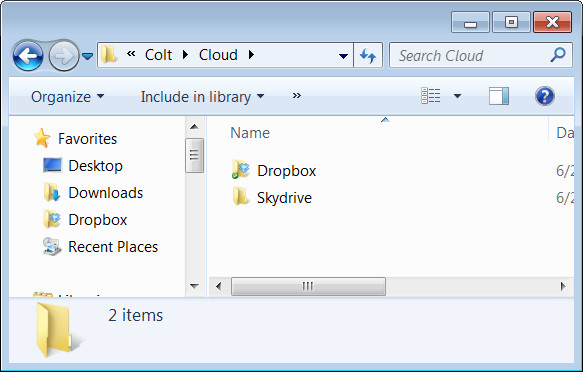The width and height of the screenshot is (583, 372).
Task: Click the horizontal scrollbar thumb
Action: (308, 287)
